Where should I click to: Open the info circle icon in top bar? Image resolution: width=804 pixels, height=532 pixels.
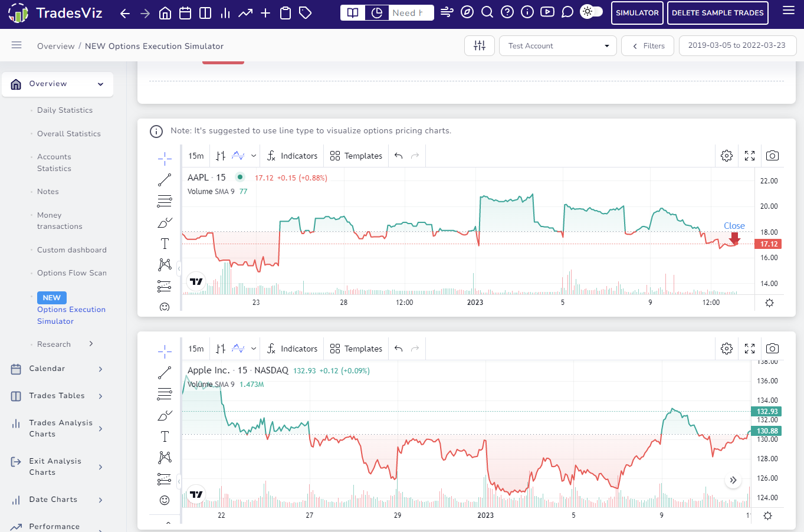point(527,12)
